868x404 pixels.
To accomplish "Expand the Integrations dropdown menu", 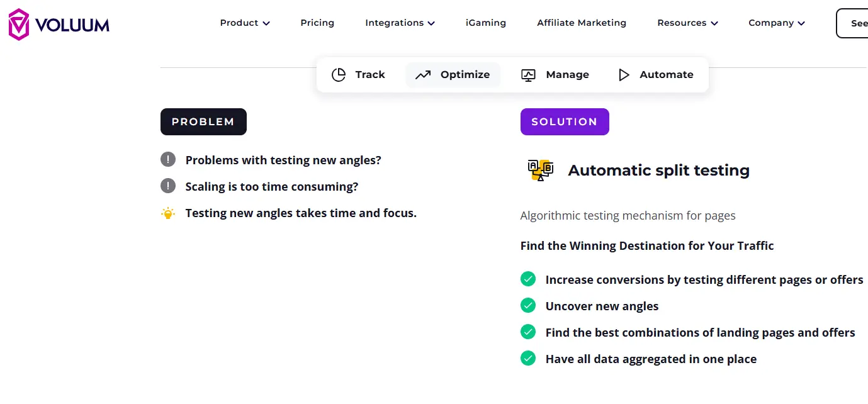I will tap(400, 23).
